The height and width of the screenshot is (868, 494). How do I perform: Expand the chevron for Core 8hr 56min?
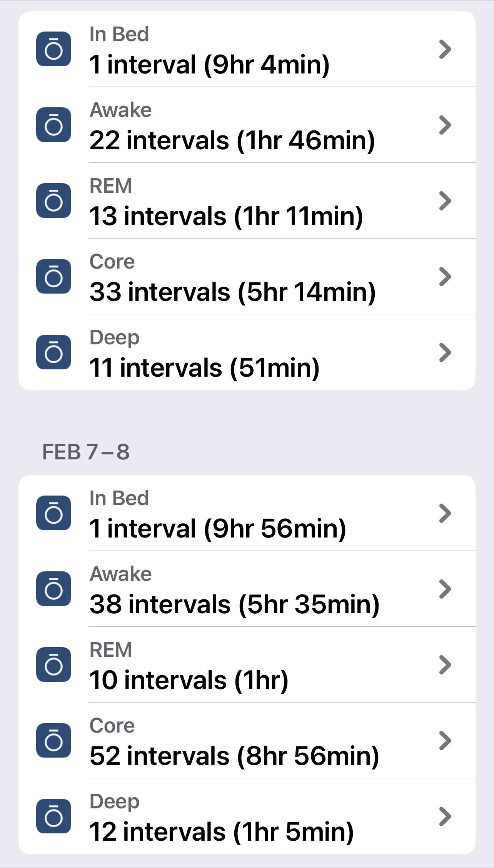(x=445, y=741)
